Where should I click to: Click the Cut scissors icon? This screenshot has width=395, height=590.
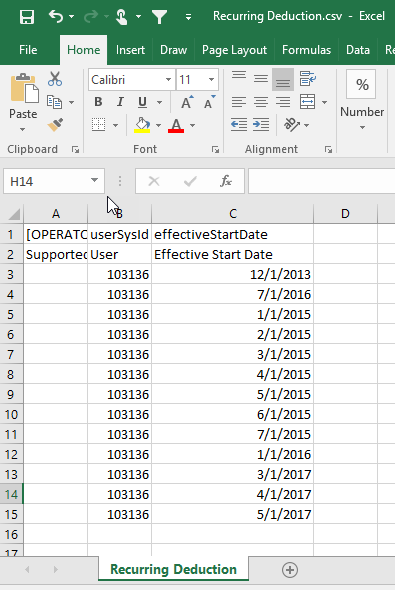coord(55,79)
